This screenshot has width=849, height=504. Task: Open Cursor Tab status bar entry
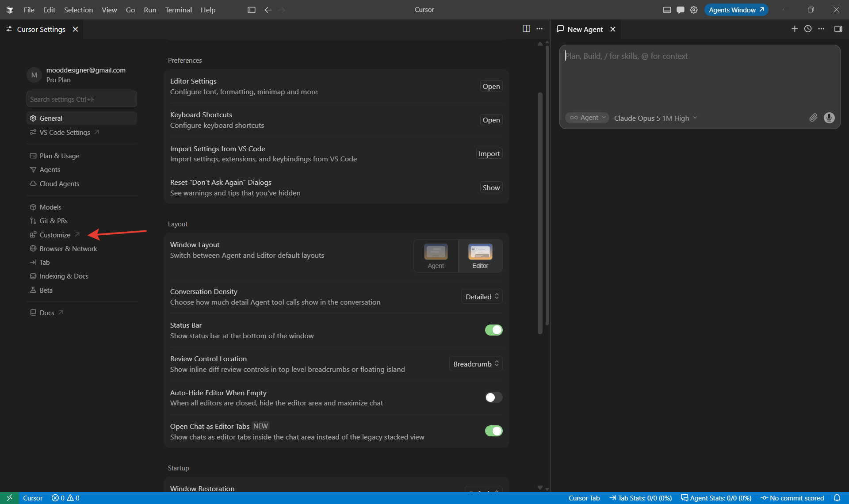(x=584, y=498)
